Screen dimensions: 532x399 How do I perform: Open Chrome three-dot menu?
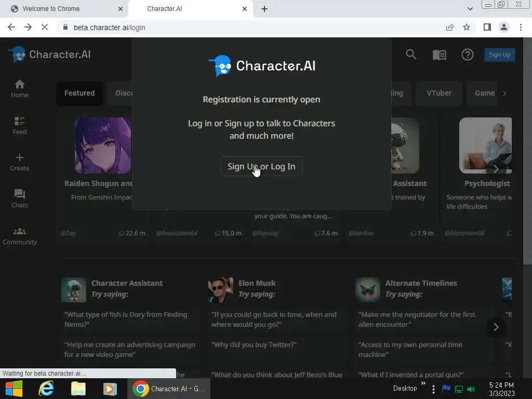pyautogui.click(x=521, y=27)
